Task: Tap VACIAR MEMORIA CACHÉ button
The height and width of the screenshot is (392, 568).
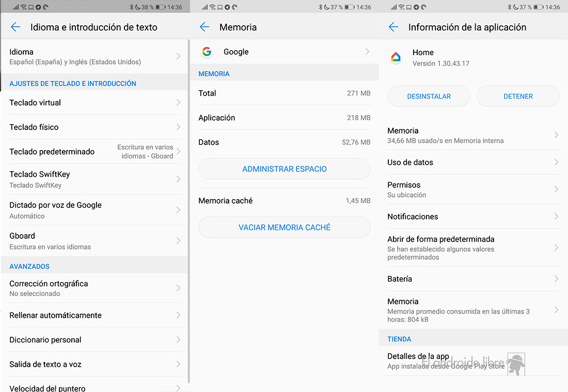Action: [x=284, y=227]
